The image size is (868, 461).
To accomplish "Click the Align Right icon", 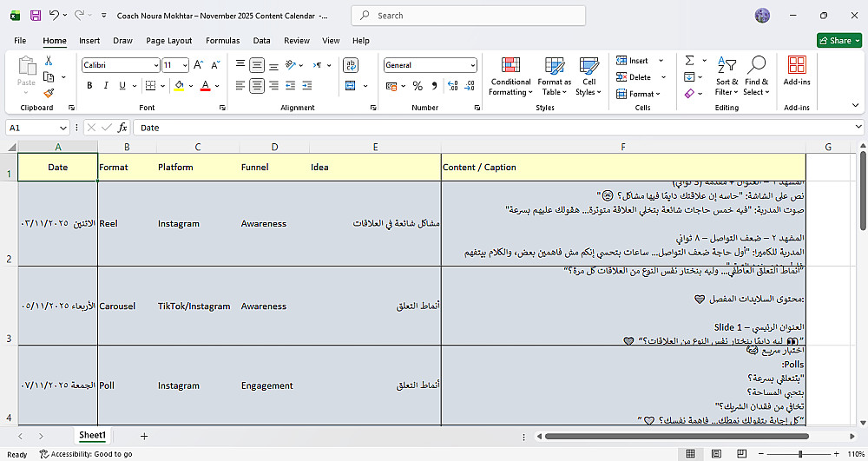I will coord(273,85).
